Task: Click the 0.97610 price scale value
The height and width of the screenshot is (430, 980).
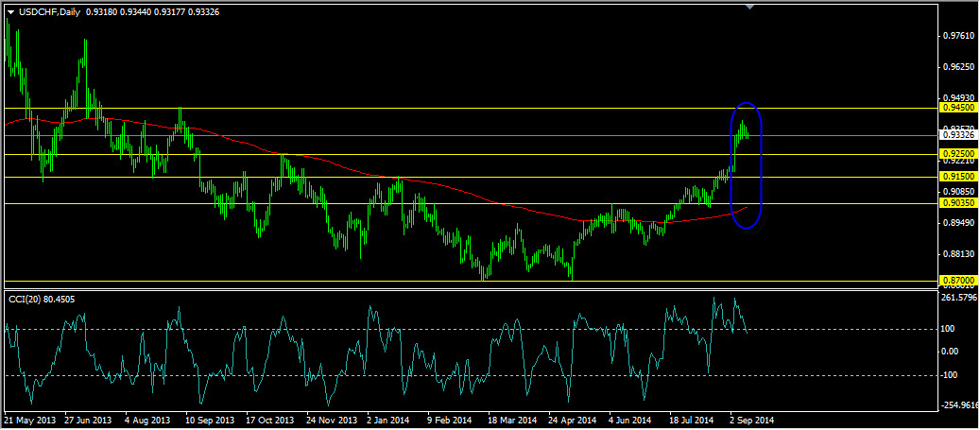Action: [957, 36]
